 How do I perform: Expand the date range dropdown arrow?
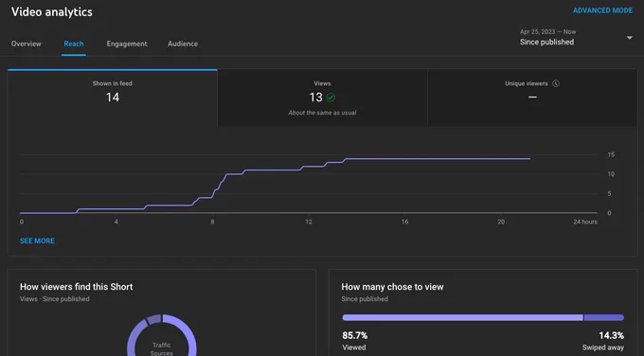tap(629, 38)
